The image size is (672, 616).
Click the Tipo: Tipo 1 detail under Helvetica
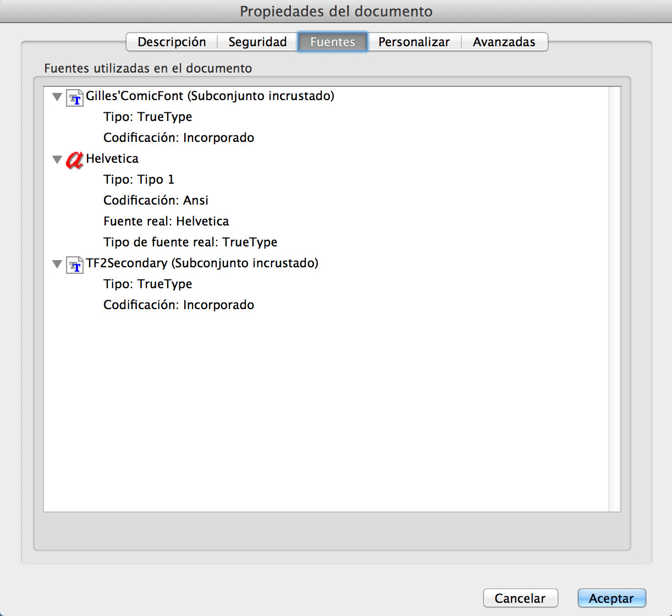point(139,179)
